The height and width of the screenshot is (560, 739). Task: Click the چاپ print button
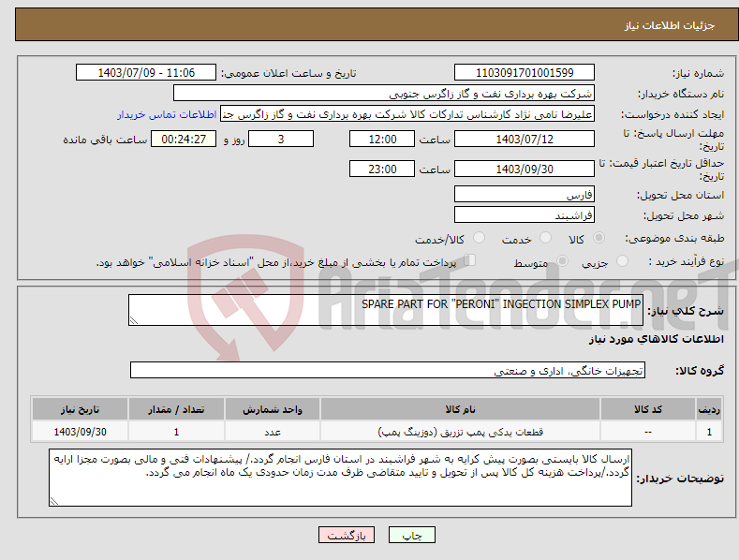click(x=412, y=535)
